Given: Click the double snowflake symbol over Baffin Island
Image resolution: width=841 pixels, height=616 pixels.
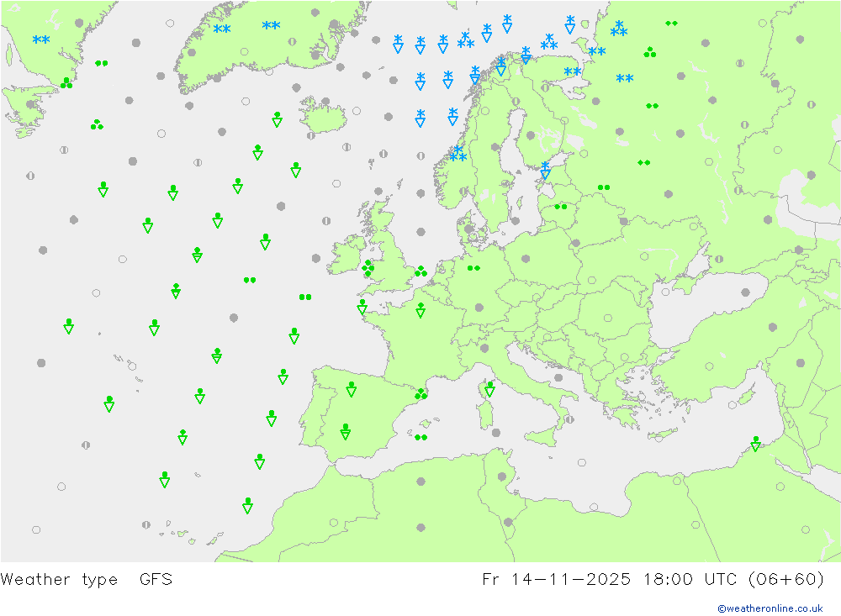Looking at the screenshot, I should tap(41, 39).
